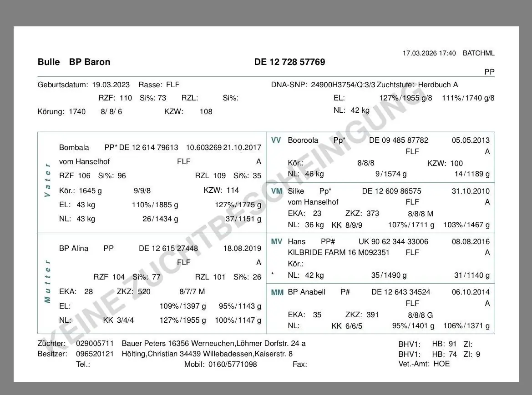Click the vertical 'Mutter' section label

pos(47,280)
